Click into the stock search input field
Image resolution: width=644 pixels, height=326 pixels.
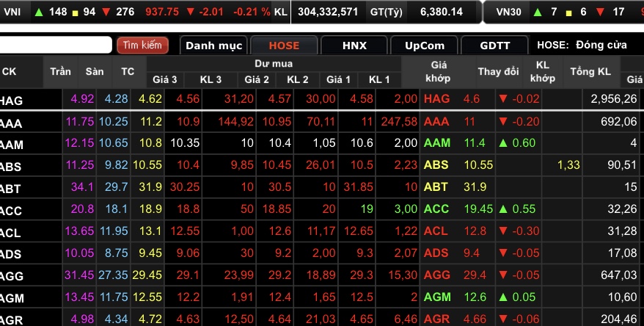[56, 46]
